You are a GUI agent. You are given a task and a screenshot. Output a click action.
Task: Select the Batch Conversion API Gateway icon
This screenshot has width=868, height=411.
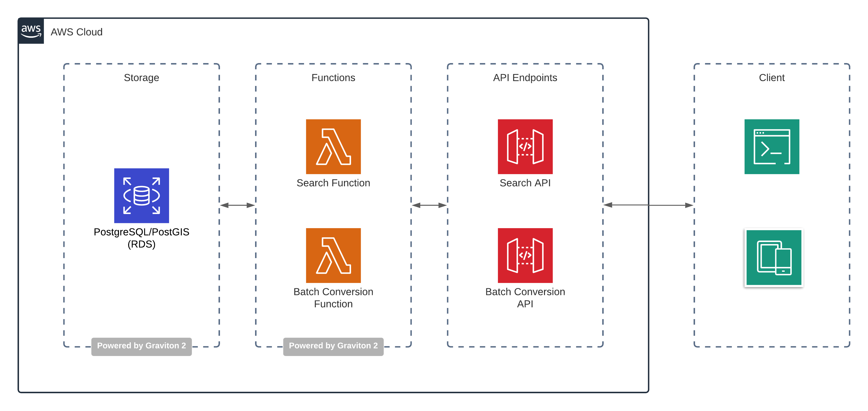coord(525,255)
